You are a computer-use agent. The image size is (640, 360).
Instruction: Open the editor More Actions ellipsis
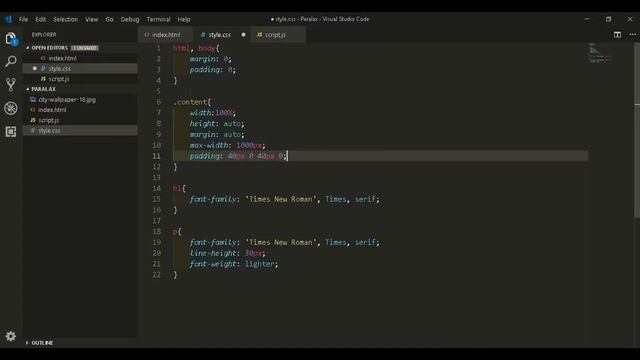pos(632,35)
